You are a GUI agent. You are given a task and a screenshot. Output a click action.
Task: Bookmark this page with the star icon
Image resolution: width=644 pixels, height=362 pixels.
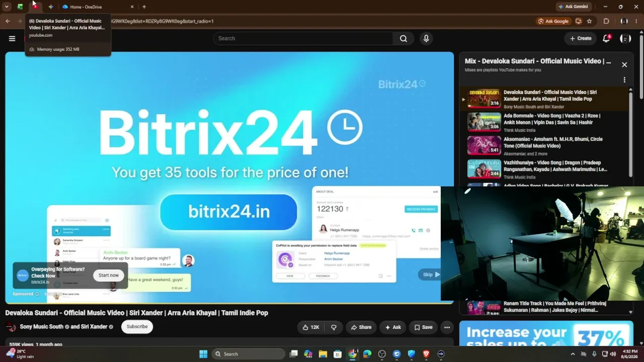(x=589, y=21)
